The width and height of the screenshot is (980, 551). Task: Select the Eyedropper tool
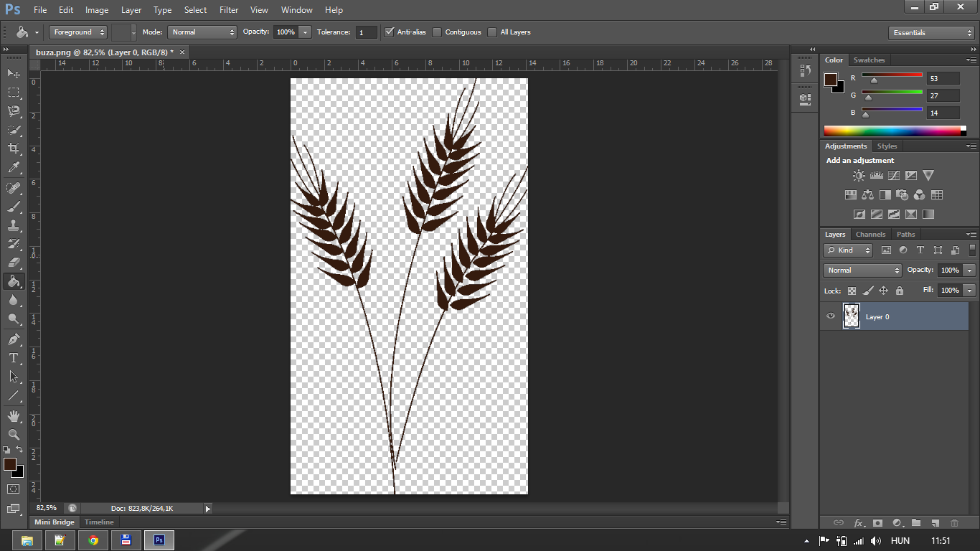pyautogui.click(x=14, y=167)
